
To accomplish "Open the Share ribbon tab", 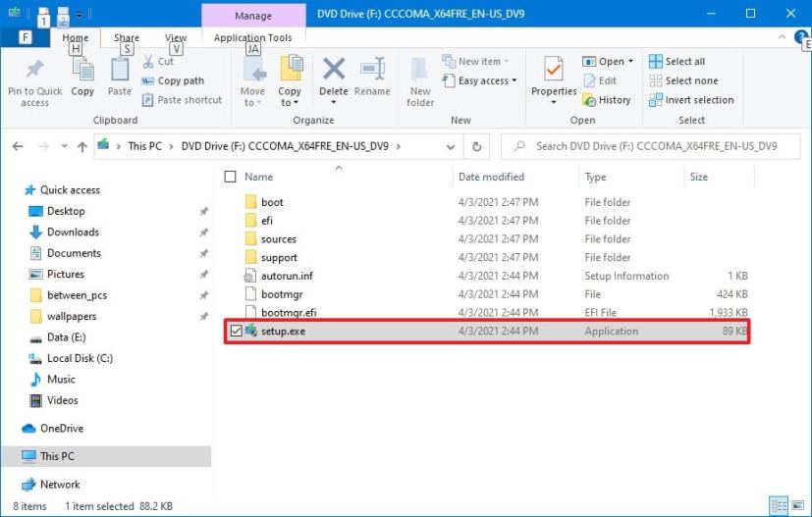I will (126, 38).
